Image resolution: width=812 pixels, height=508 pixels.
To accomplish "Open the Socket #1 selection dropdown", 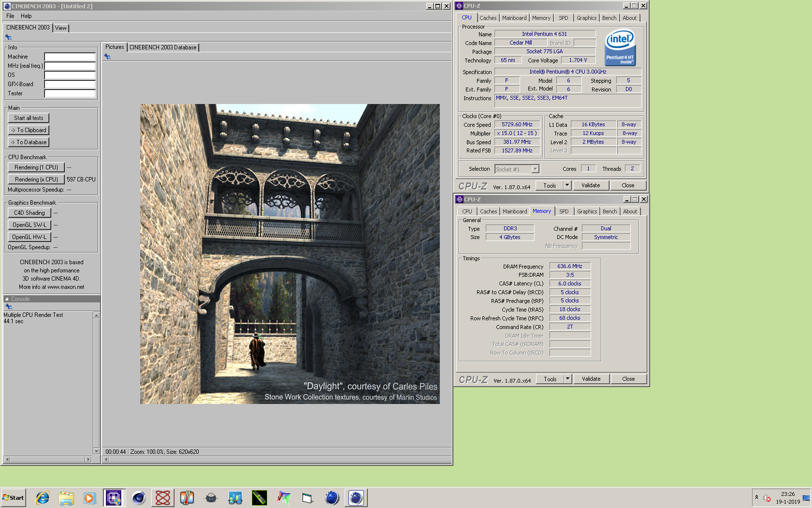I will (535, 169).
